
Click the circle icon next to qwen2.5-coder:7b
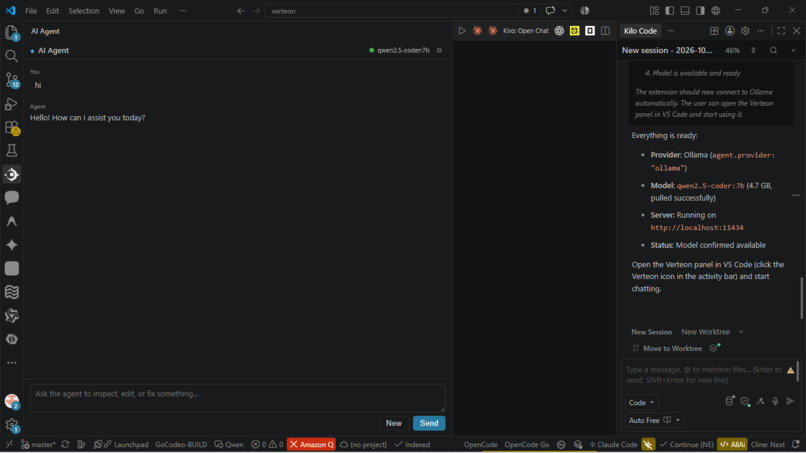pos(439,50)
